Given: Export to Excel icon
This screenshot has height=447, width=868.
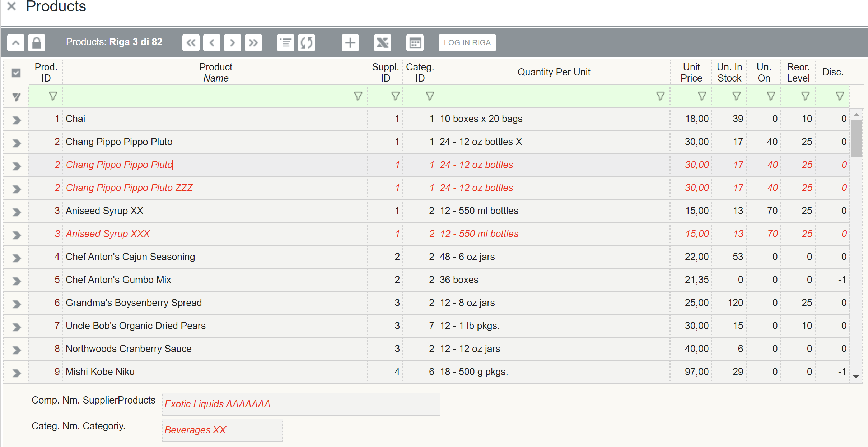Looking at the screenshot, I should (382, 43).
